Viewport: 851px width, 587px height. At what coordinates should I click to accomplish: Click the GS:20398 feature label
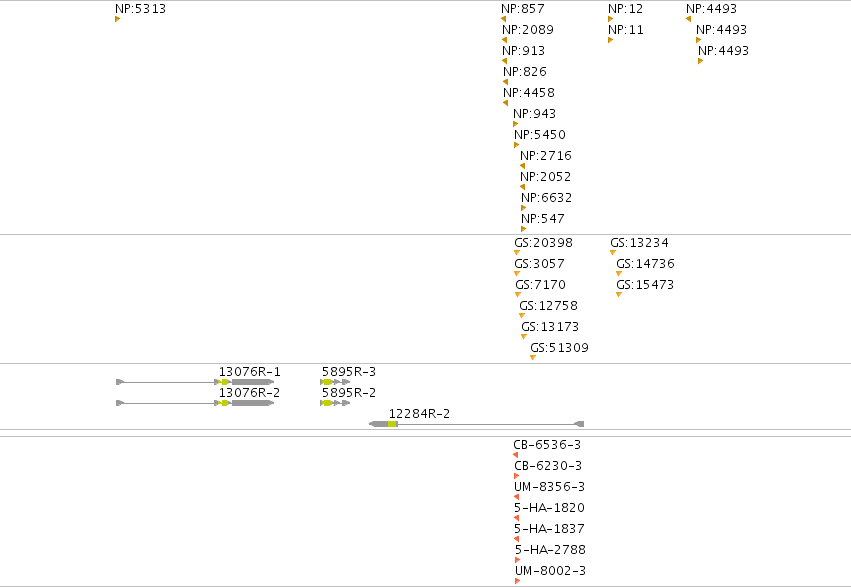pos(543,243)
